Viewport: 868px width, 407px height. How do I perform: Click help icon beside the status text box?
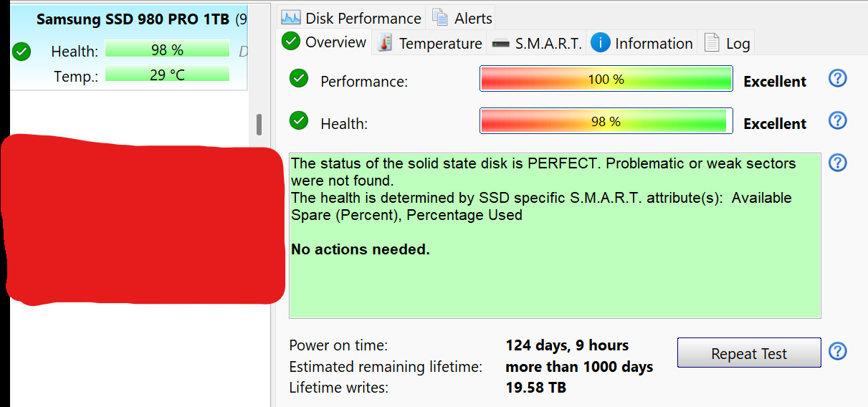[x=837, y=163]
